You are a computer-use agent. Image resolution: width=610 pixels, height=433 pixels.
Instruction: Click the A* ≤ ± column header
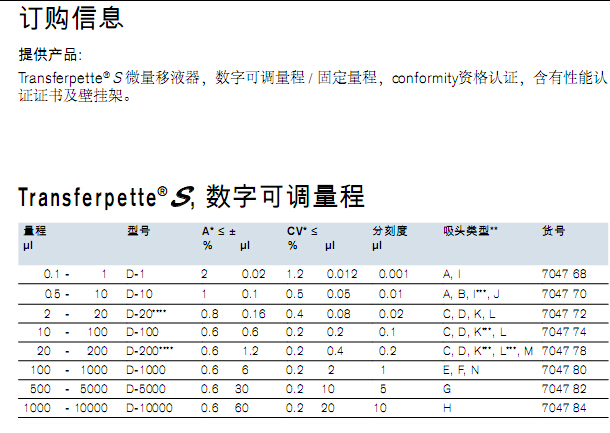coord(219,231)
